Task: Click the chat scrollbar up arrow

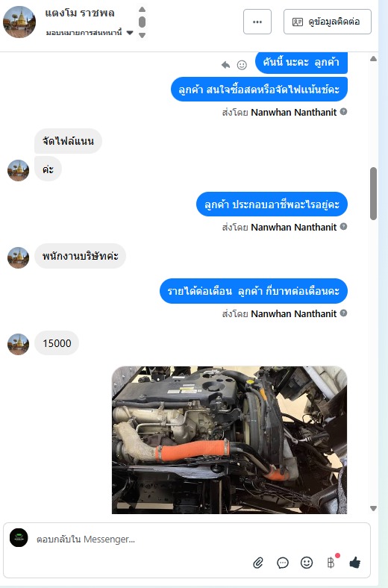Action: click(373, 58)
